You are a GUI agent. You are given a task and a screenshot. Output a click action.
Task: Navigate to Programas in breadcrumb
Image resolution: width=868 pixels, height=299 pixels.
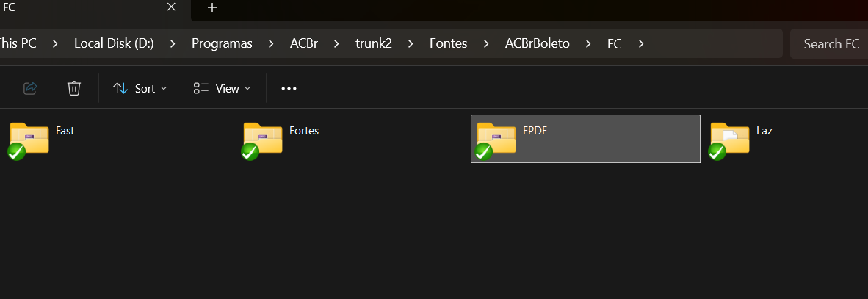222,44
